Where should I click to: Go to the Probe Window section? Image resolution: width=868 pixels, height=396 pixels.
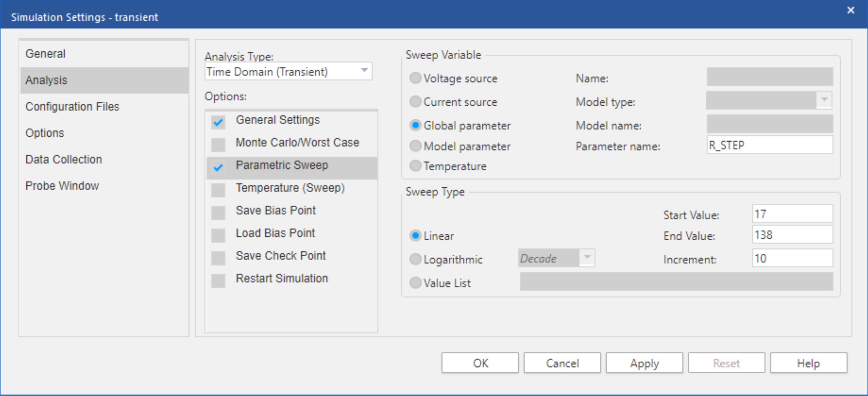click(x=62, y=186)
